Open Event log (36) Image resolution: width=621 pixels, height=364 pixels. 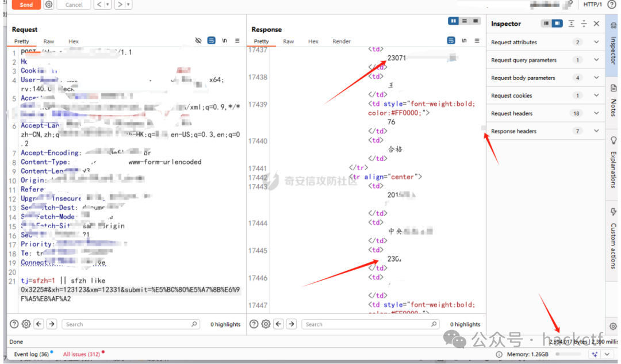click(31, 354)
